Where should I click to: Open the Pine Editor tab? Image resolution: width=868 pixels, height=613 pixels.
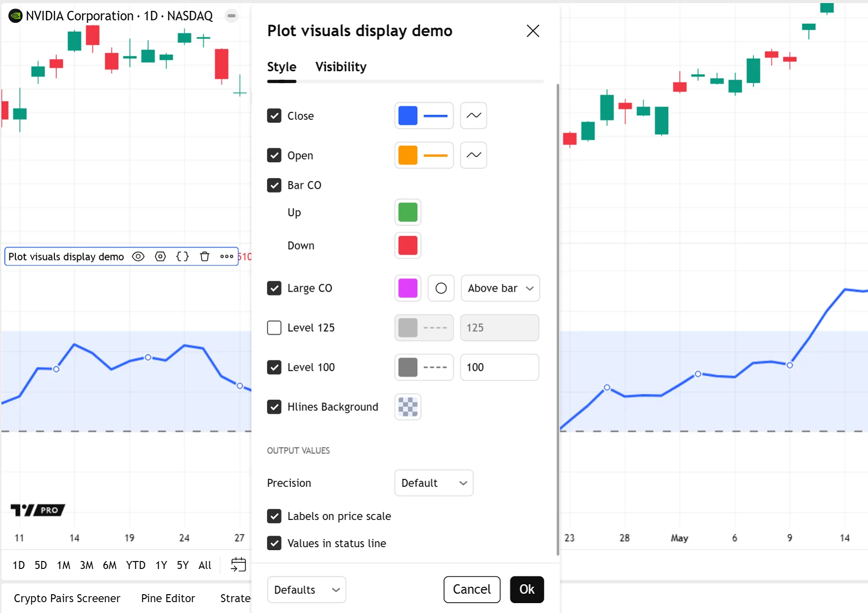pos(168,598)
